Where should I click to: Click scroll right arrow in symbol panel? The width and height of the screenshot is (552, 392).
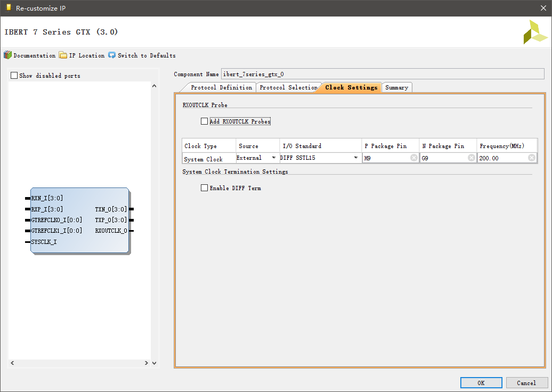[x=147, y=363]
